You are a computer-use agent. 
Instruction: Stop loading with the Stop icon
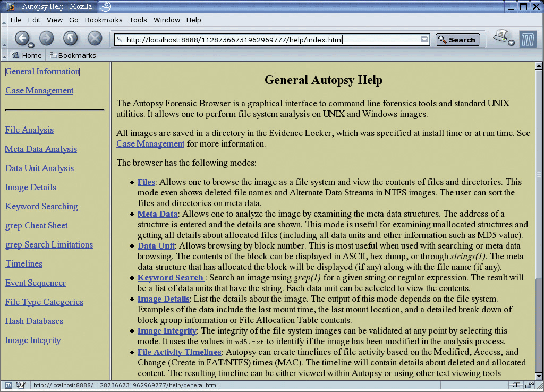click(x=95, y=38)
